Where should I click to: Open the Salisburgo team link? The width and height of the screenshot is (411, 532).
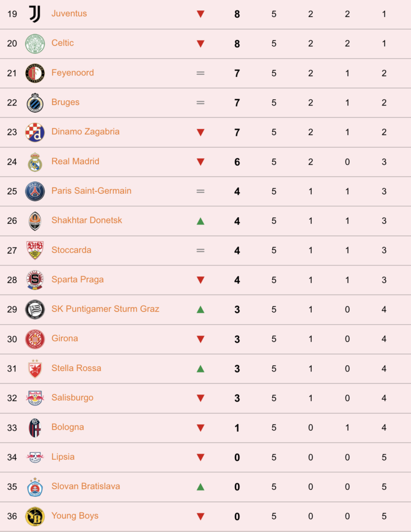(x=72, y=397)
